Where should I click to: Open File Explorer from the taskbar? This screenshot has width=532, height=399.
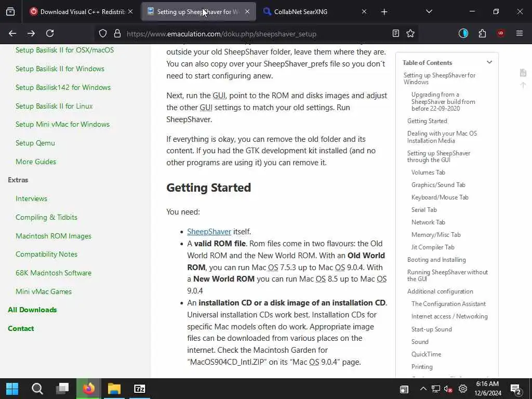[x=114, y=389]
